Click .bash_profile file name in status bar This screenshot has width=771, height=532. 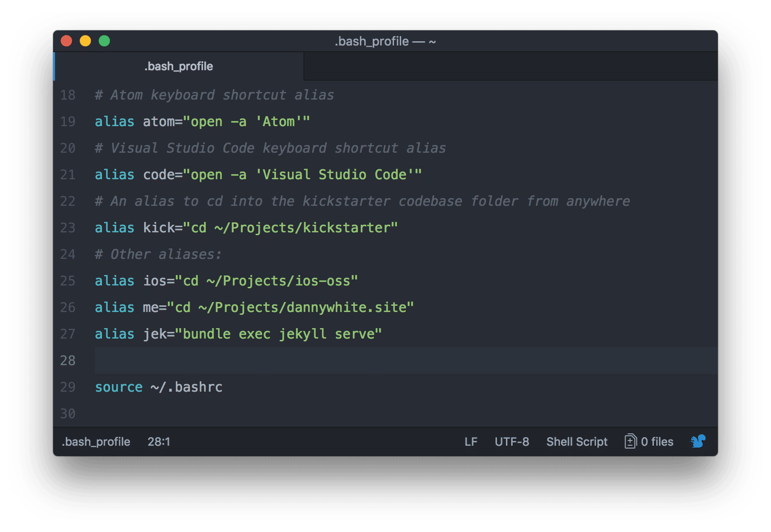click(96, 442)
